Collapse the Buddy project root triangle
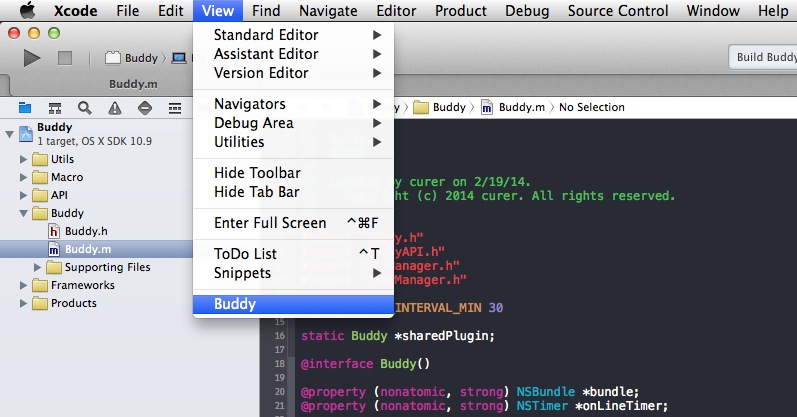 9,134
